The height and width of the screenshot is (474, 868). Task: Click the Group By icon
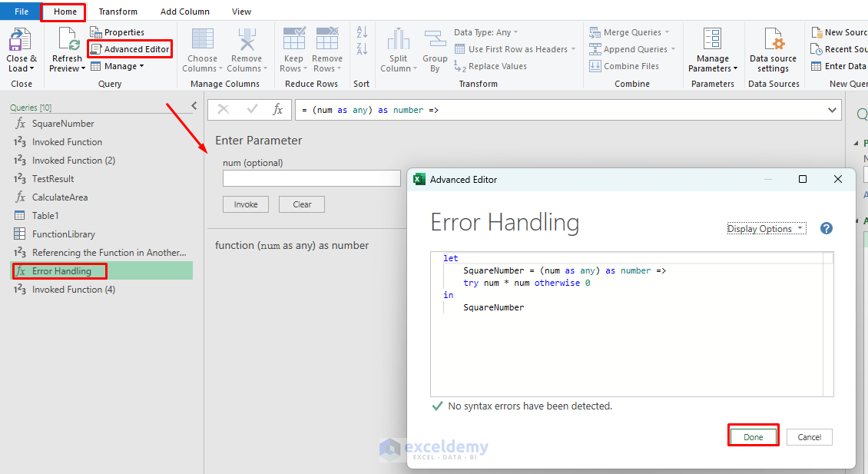435,38
